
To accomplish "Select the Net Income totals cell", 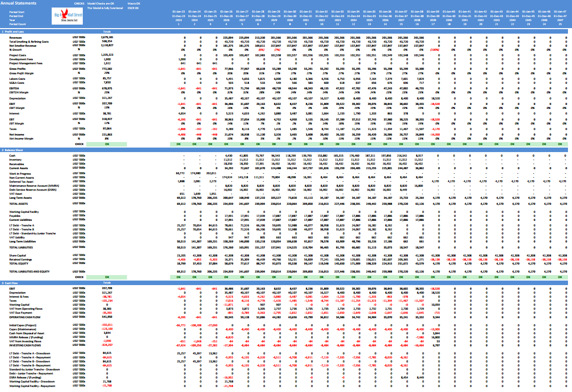I will (107, 135).
